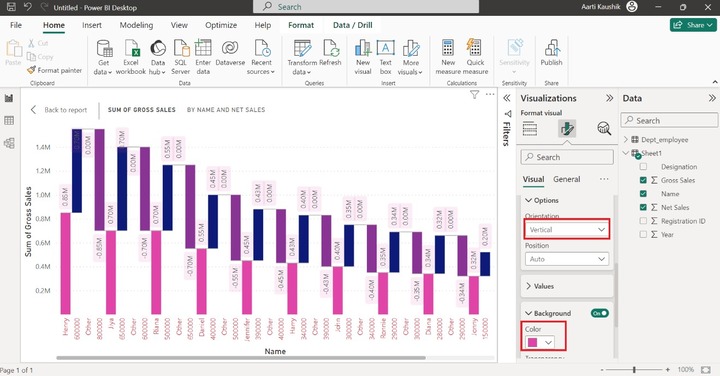Open the File menu

(16, 25)
